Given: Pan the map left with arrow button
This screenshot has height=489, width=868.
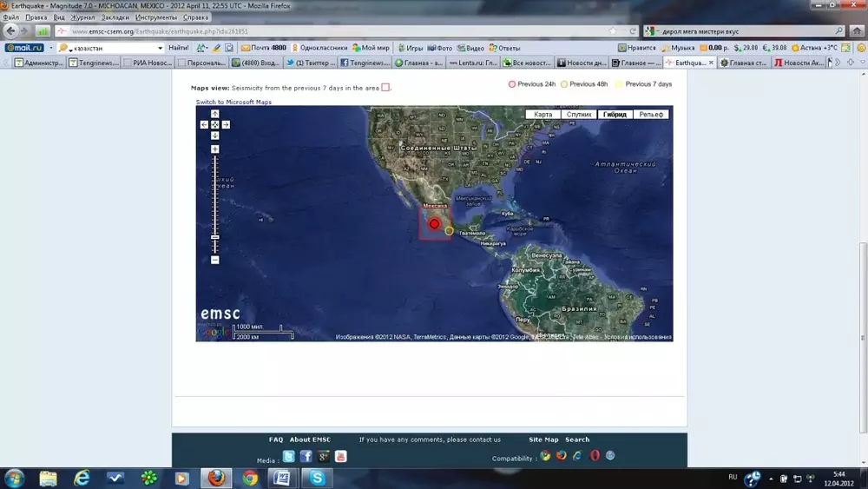Looking at the screenshot, I should (x=204, y=124).
